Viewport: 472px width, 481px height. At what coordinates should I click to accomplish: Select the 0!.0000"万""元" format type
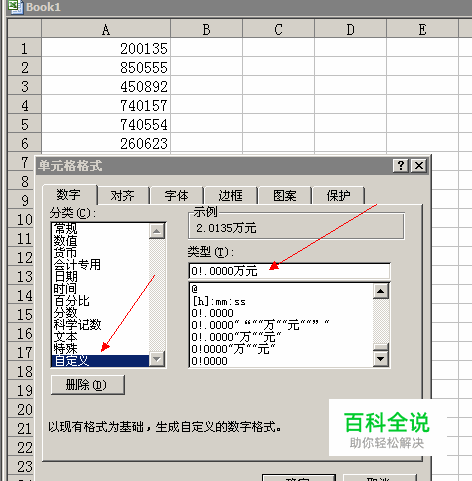[x=282, y=337]
